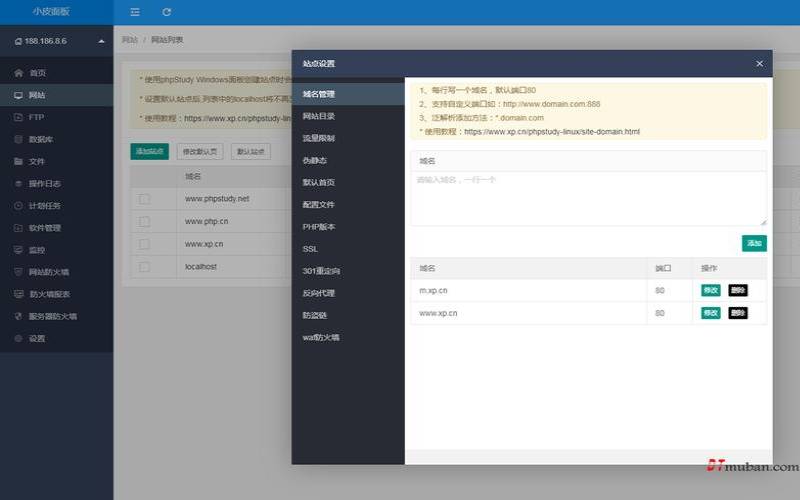Image resolution: width=800 pixels, height=500 pixels.
Task: Click the 默认站点 button
Action: 251,152
